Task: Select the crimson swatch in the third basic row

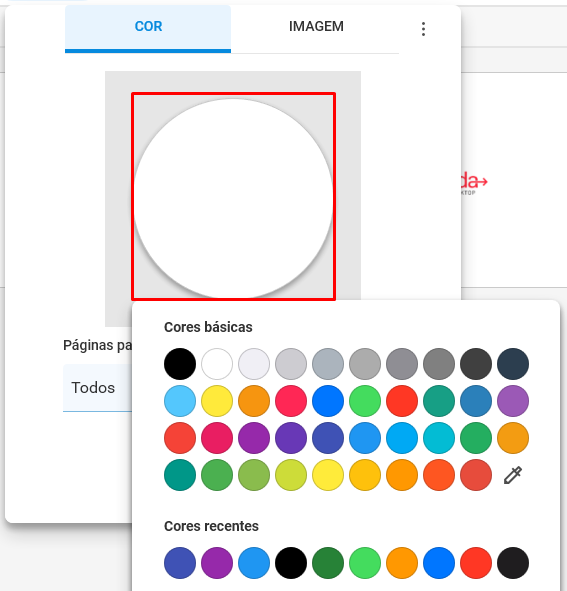Action: pos(217,438)
